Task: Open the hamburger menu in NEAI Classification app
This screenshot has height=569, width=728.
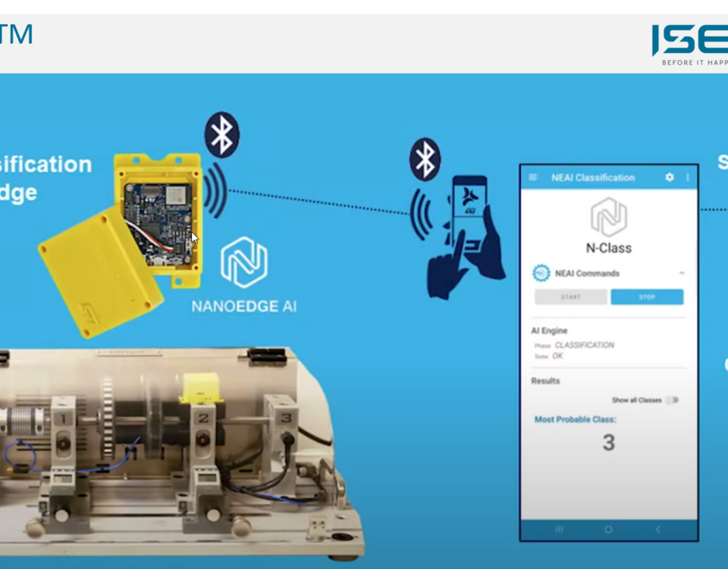Action: click(x=532, y=178)
